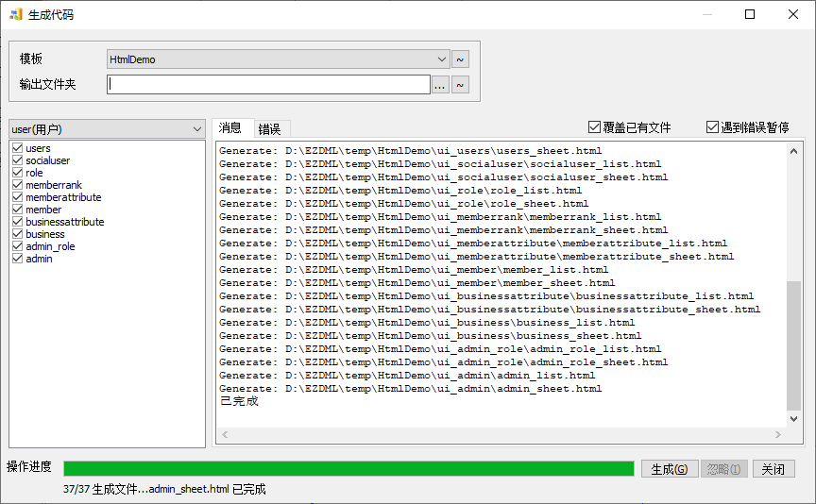This screenshot has width=816, height=504.
Task: Focus the 输出文件夹 output folder input
Action: coord(268,85)
